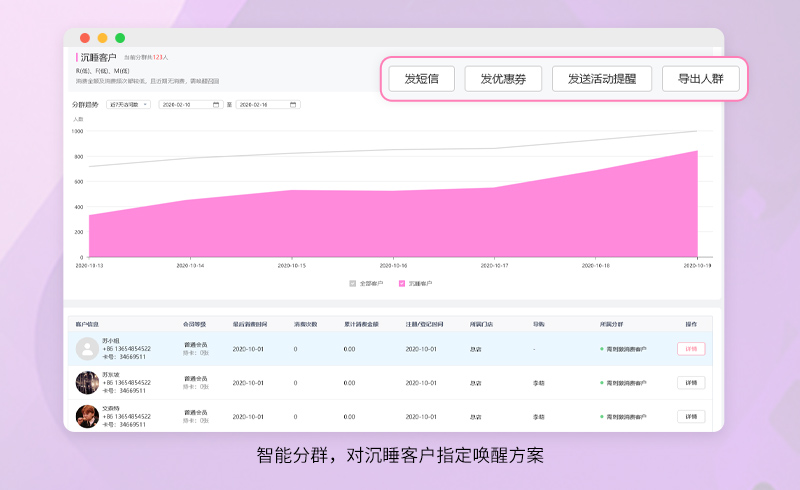Click the default avatar of 苏小姐
The width and height of the screenshot is (800, 490).
pyautogui.click(x=87, y=349)
